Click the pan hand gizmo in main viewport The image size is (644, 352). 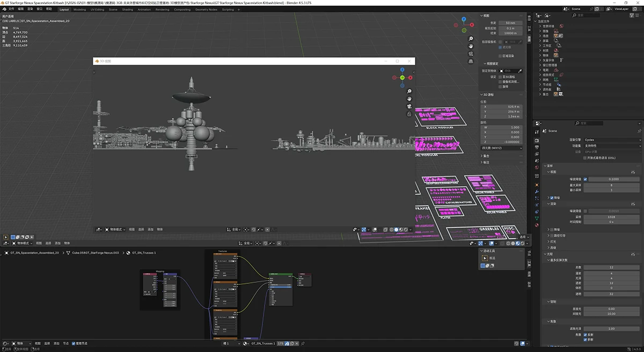(471, 46)
